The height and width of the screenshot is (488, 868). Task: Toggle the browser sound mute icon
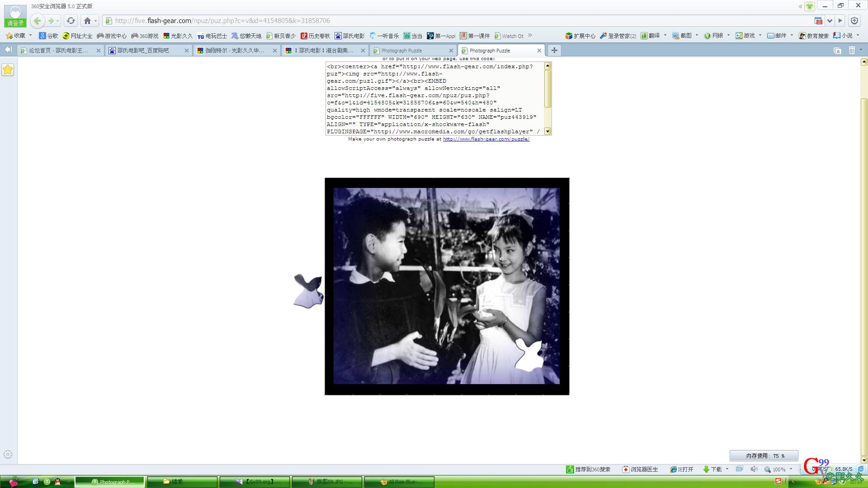pyautogui.click(x=754, y=469)
